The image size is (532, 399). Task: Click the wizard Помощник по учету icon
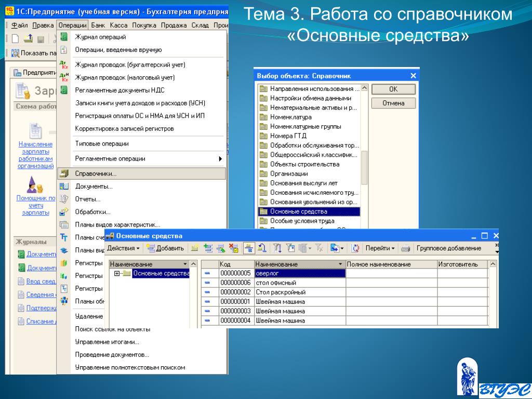coord(35,185)
